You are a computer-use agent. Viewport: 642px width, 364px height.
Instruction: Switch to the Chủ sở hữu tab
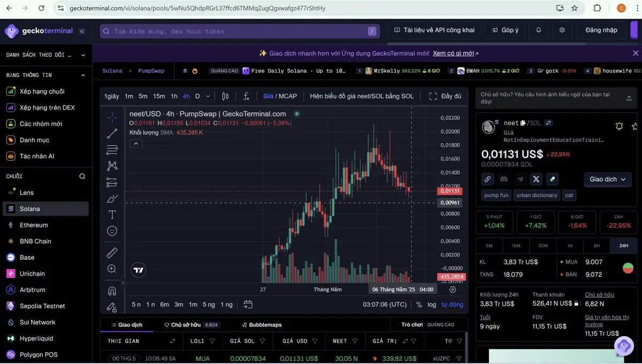coord(192,325)
